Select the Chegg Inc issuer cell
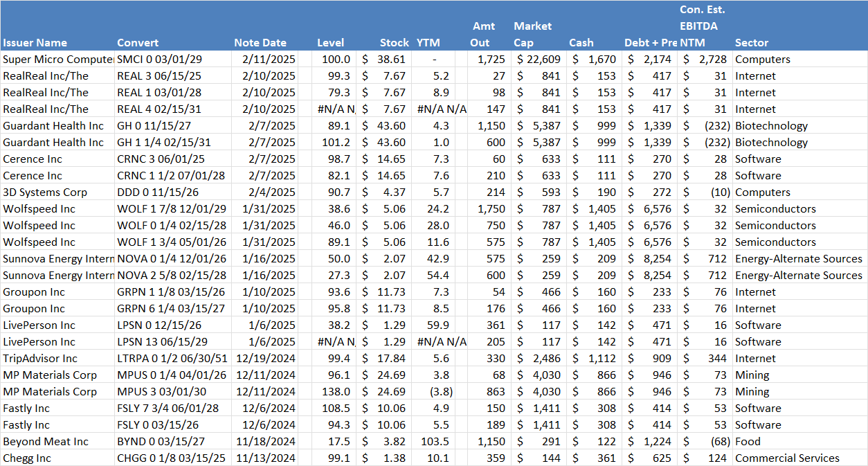 tap(57, 458)
